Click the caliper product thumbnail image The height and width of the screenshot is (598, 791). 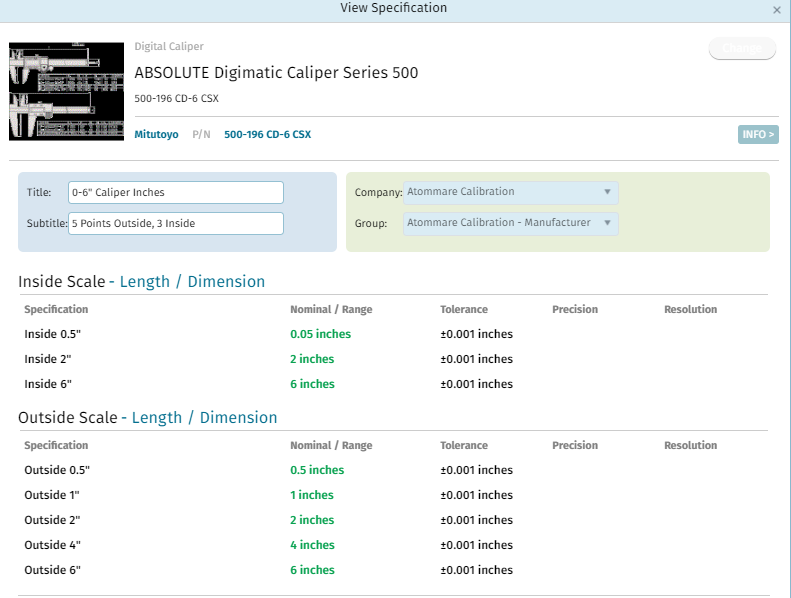coord(67,91)
